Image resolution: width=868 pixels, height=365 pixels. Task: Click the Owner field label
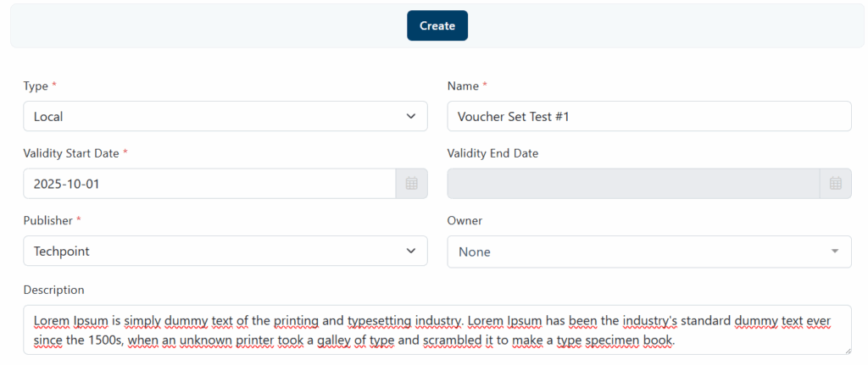465,220
